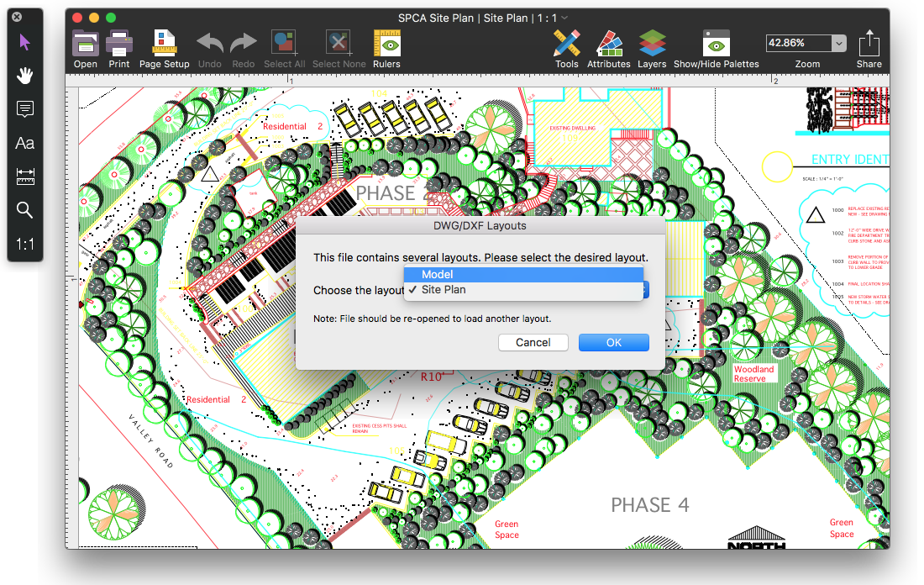Select the arrow pointer tool
924x585 pixels.
coord(24,42)
